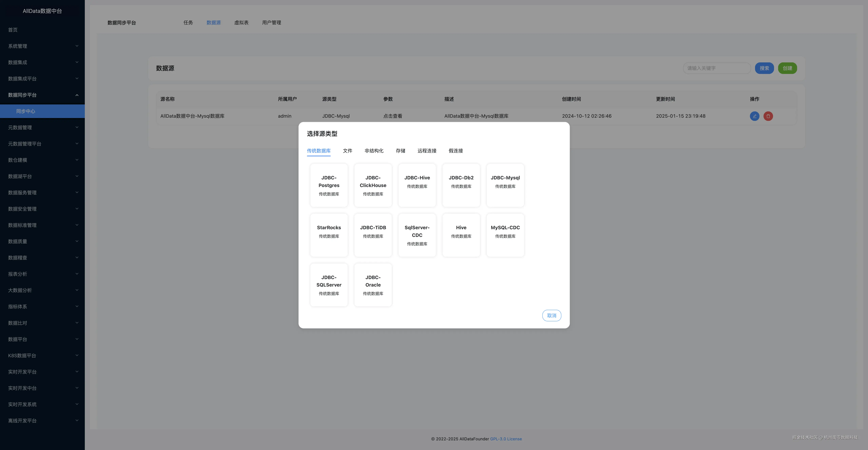
Task: Click the blue edit pencil icon
Action: point(754,116)
